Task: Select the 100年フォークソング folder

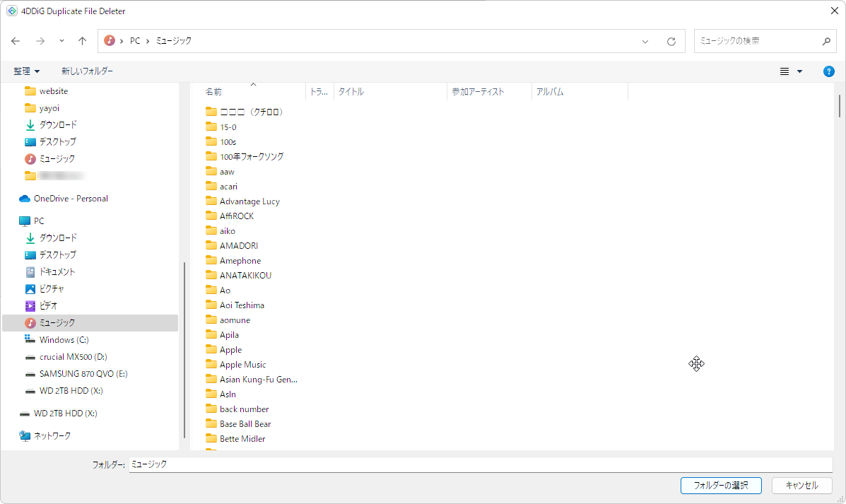Action: (x=245, y=156)
